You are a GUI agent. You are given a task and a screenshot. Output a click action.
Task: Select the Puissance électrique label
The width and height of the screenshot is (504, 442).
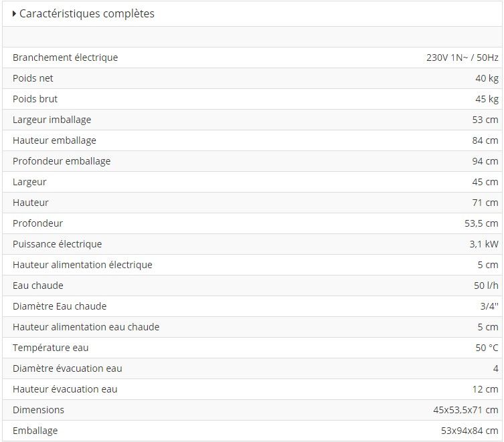pos(57,244)
